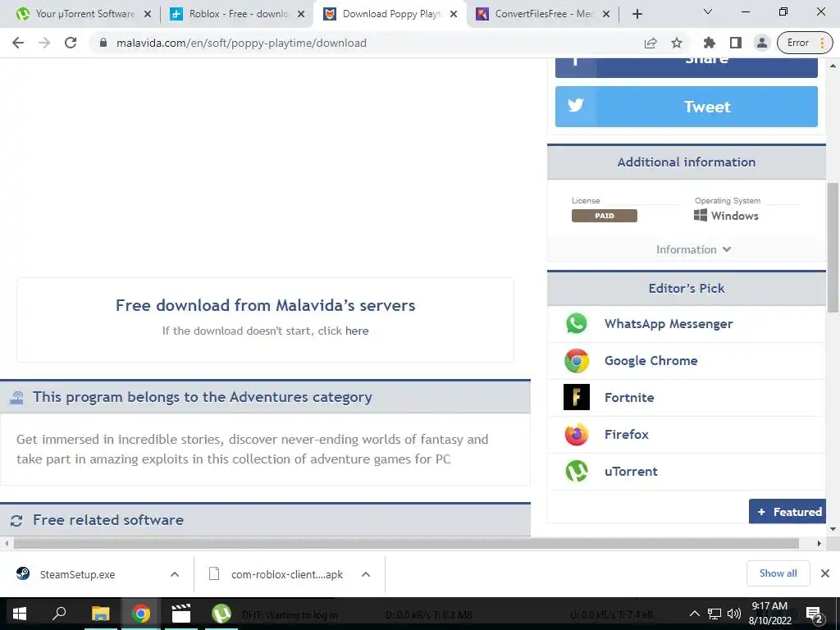This screenshot has height=630, width=840.
Task: Click the taskbar clock showing 9:17 AM
Action: 769,614
